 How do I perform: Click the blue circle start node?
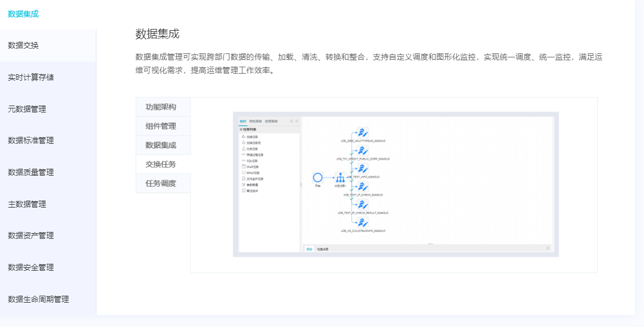(317, 177)
